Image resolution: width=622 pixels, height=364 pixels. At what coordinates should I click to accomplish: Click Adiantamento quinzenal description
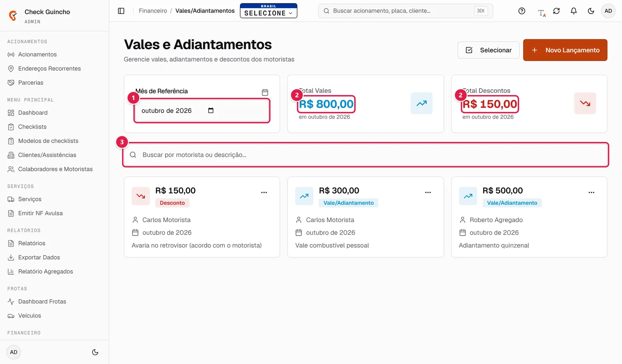(494, 246)
